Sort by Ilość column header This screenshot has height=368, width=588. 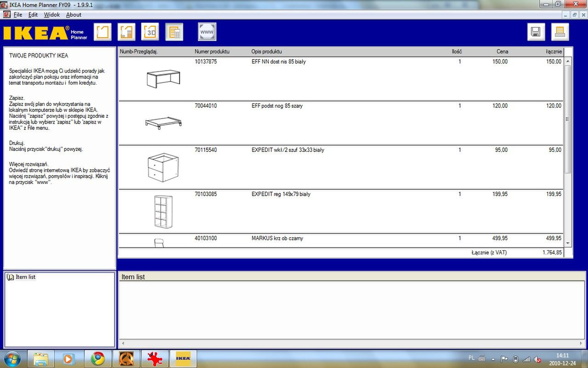point(457,52)
